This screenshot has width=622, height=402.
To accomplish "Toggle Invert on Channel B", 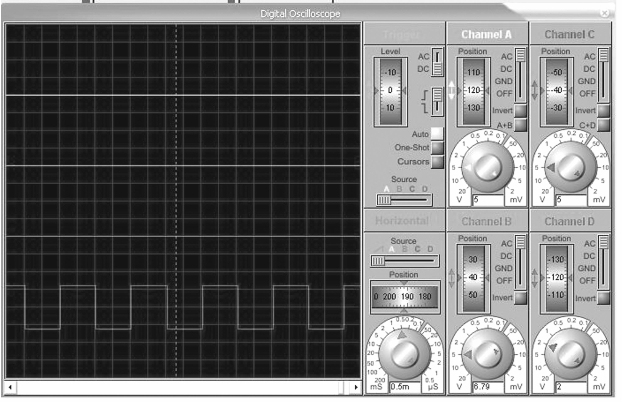I will pos(520,298).
